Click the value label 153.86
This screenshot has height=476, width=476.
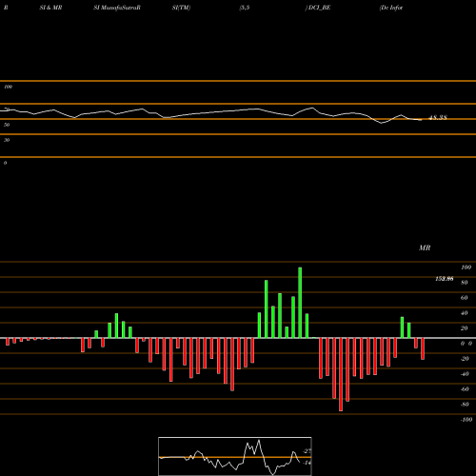pyautogui.click(x=445, y=279)
